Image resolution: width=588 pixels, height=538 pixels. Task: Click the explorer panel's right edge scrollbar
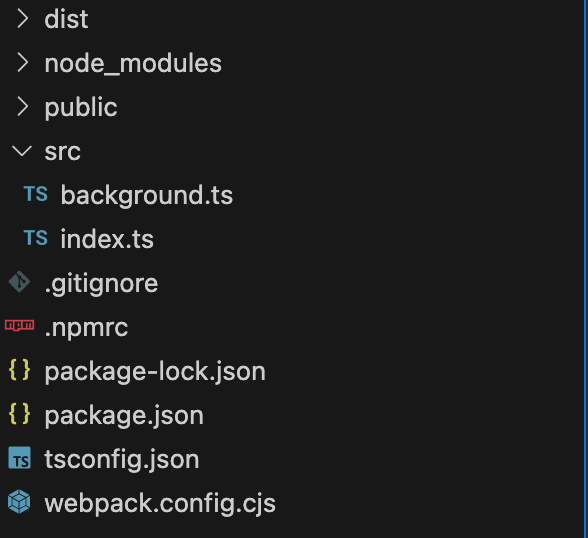pos(586,269)
